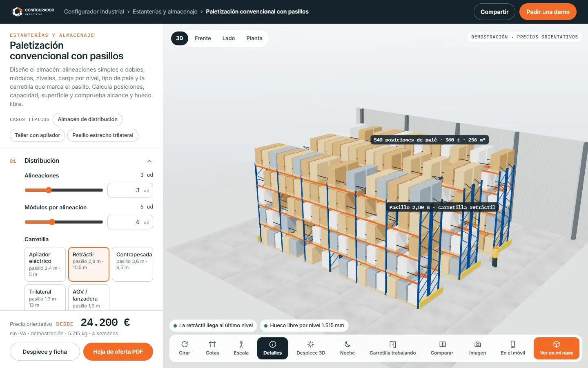Click La retráctil llega al último nivel
Image resolution: width=588 pixels, height=368 pixels.
[x=213, y=325]
